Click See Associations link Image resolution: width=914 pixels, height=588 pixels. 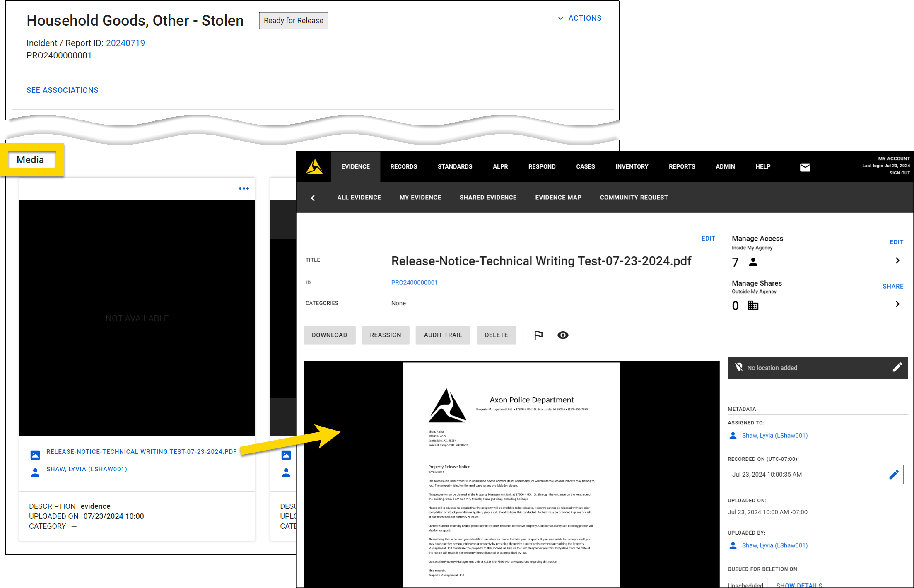tap(63, 90)
